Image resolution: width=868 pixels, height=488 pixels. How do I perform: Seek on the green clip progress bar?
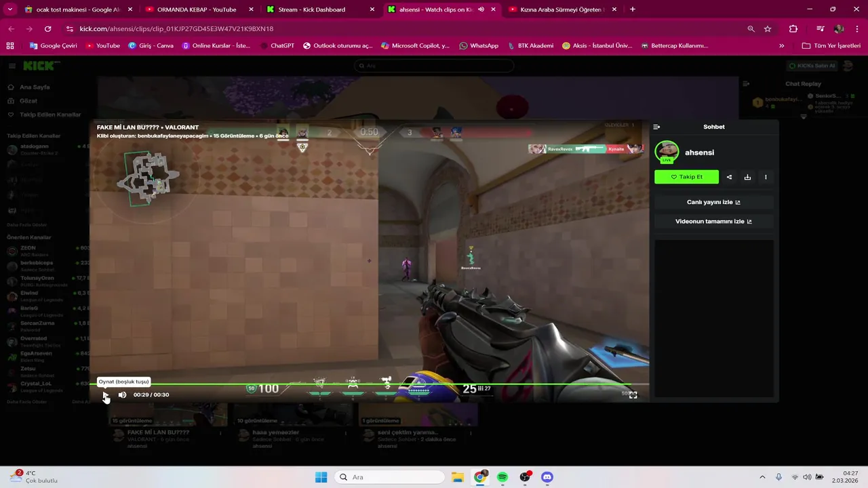(370, 385)
